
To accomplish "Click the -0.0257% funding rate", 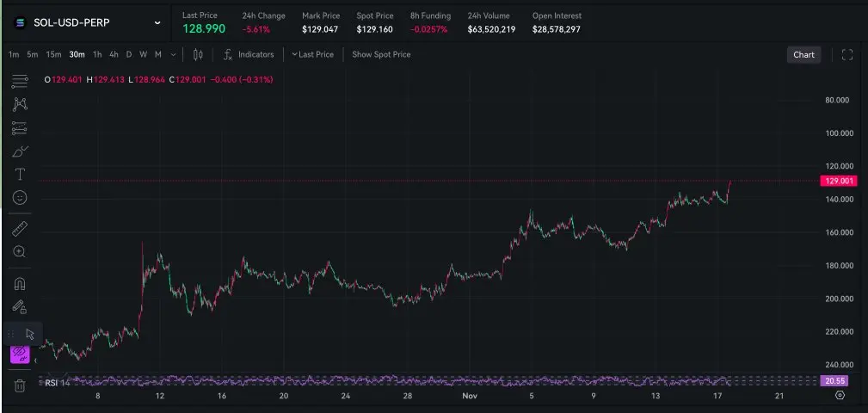I will (429, 29).
